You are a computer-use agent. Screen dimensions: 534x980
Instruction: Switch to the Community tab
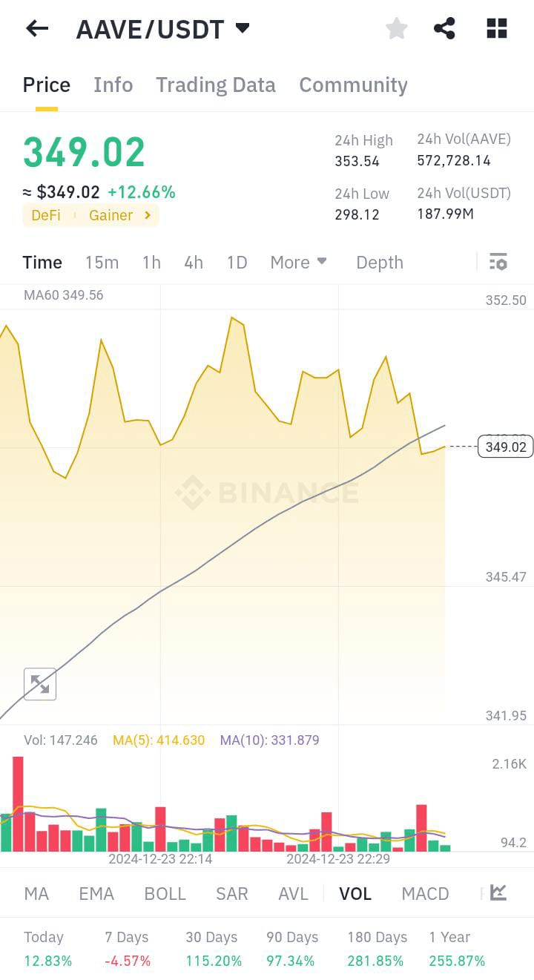point(353,85)
